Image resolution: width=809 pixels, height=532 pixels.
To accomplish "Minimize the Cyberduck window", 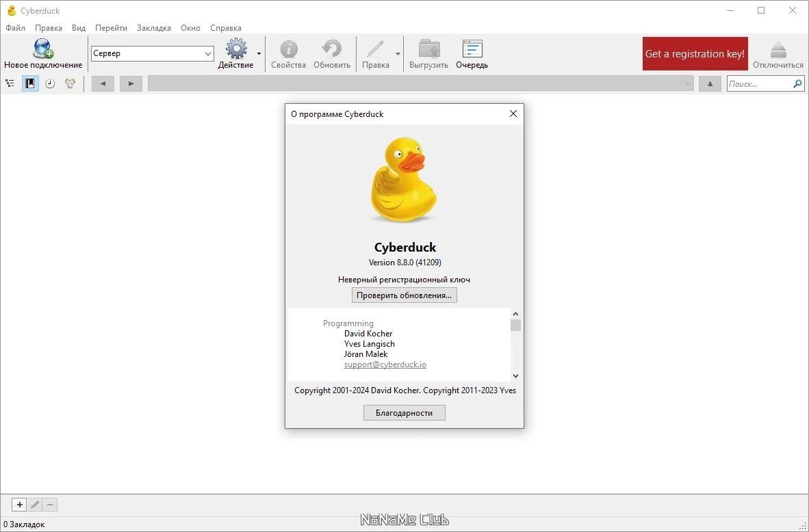I will (x=730, y=10).
